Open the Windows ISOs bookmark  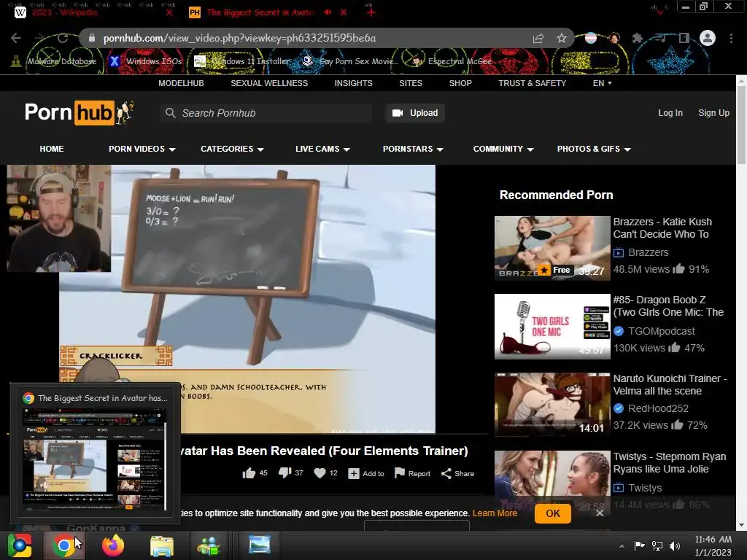[146, 61]
